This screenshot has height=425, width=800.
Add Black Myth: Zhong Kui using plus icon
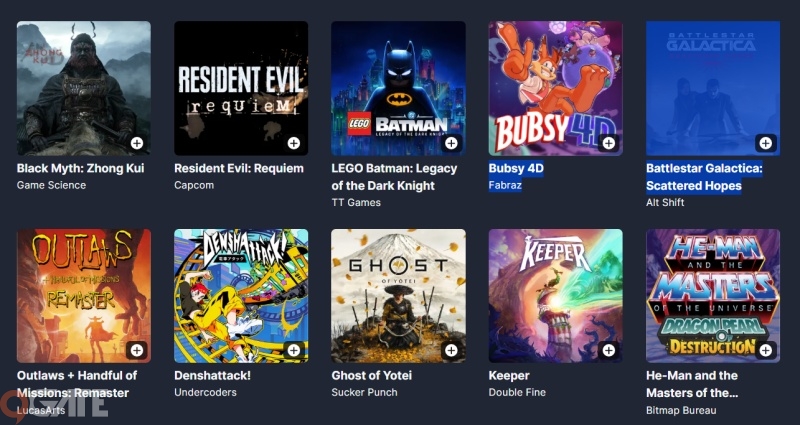(x=137, y=143)
